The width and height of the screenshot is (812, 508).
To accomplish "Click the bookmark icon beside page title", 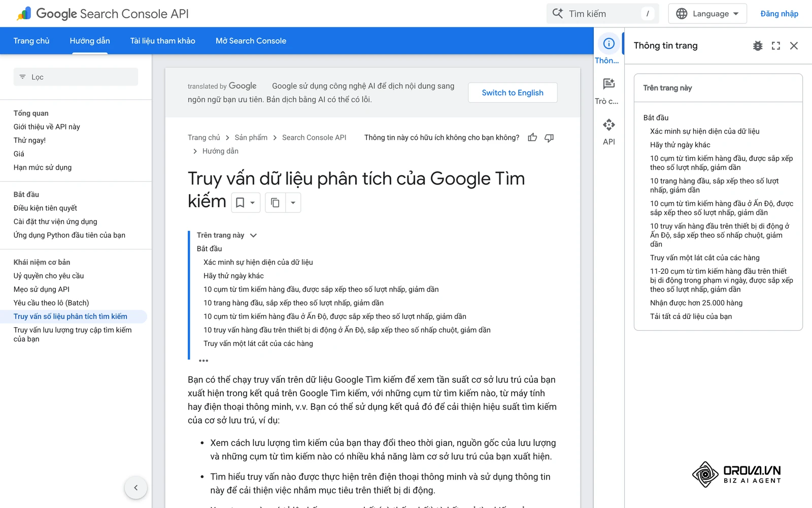I will (240, 203).
